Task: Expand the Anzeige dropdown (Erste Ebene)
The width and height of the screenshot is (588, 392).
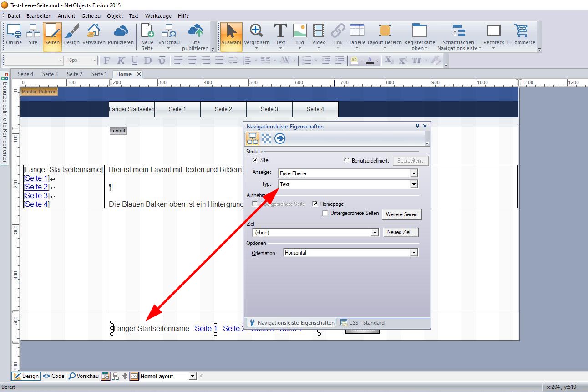Action: (x=413, y=173)
